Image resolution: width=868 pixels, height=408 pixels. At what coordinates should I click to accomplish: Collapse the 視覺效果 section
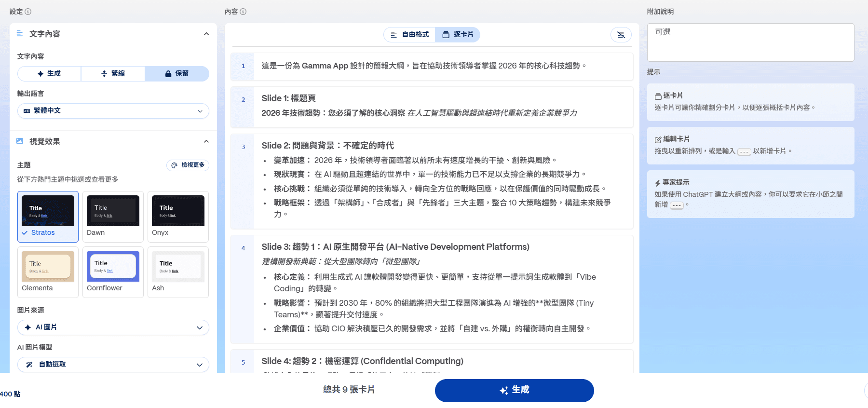click(206, 141)
